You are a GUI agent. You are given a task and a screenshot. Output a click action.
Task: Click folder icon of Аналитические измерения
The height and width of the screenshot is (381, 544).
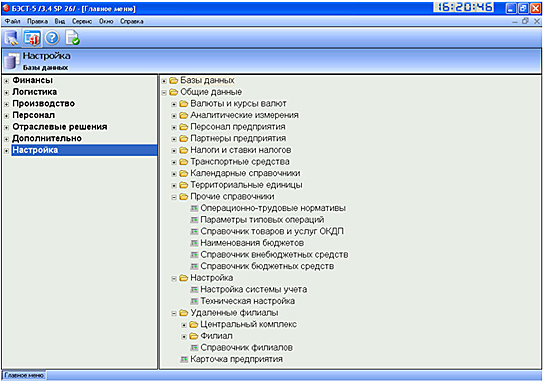[184, 116]
